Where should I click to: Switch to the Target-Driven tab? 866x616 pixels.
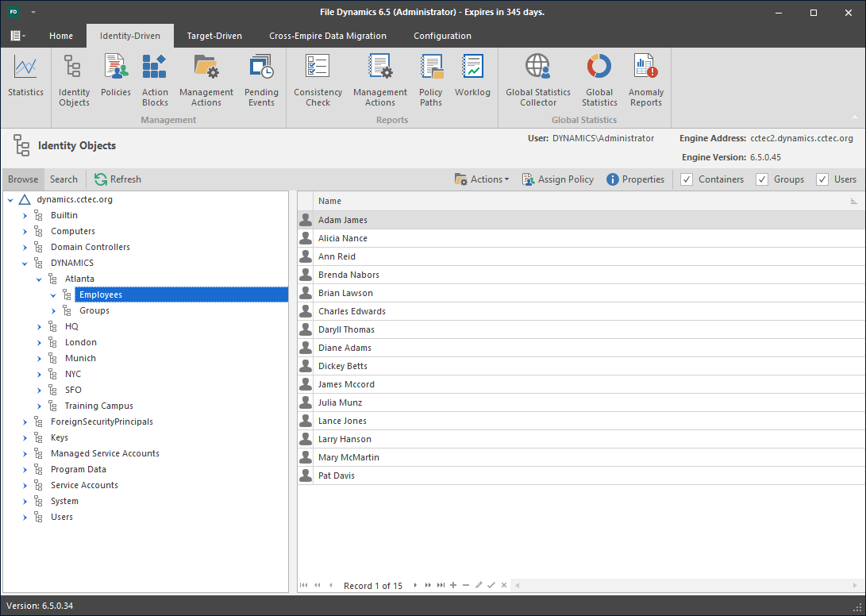click(214, 36)
